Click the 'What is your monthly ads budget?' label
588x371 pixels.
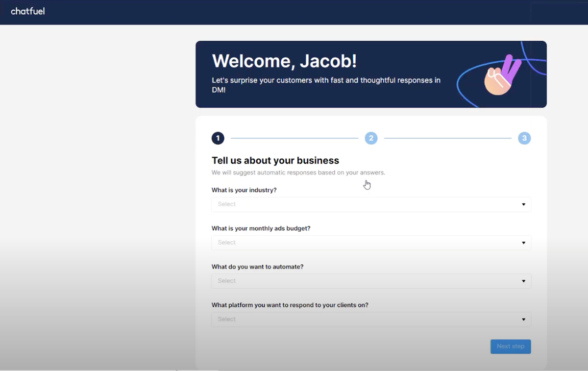point(261,228)
